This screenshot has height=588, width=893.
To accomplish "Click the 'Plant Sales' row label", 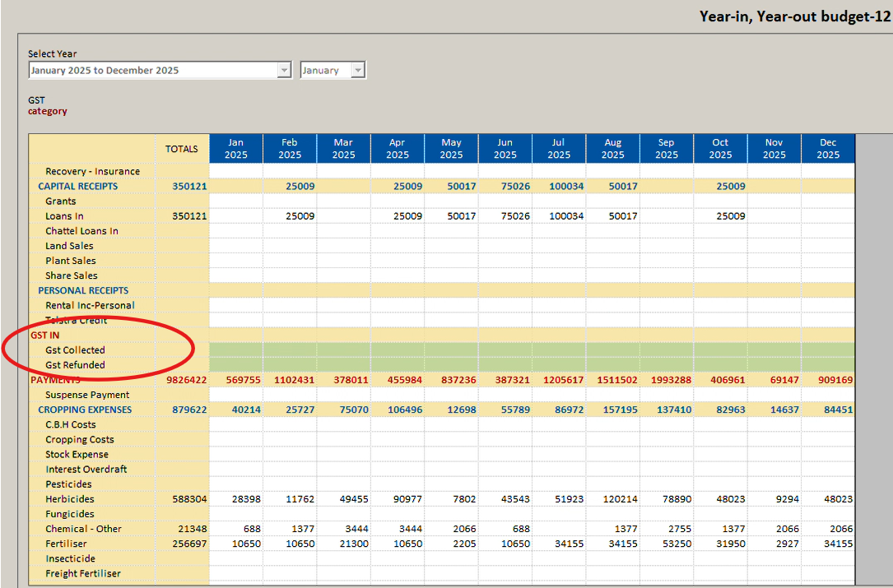I will point(71,260).
